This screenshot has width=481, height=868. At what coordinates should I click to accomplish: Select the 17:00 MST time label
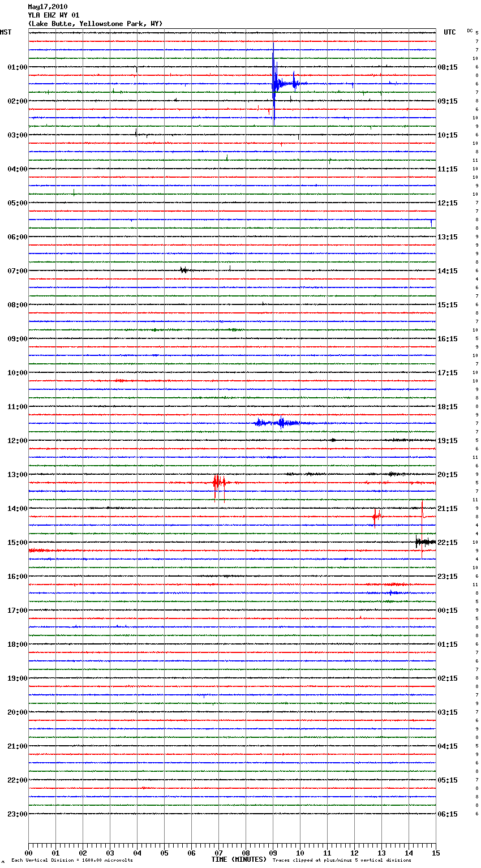click(x=17, y=610)
